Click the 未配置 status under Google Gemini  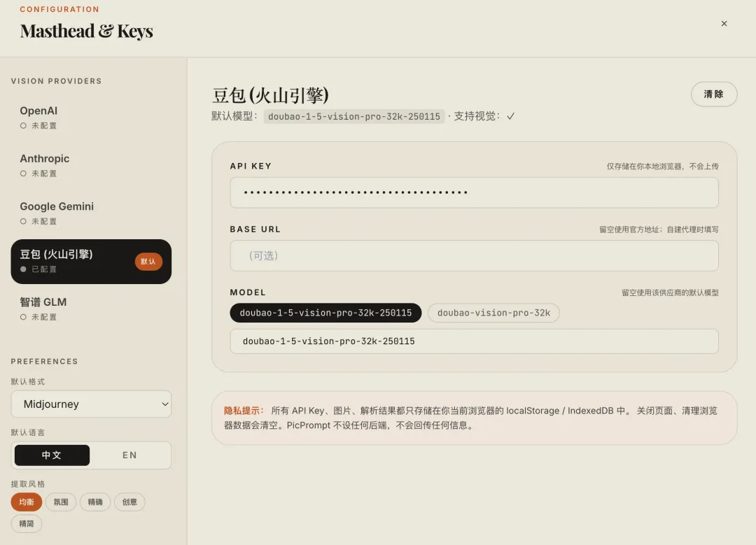click(38, 221)
